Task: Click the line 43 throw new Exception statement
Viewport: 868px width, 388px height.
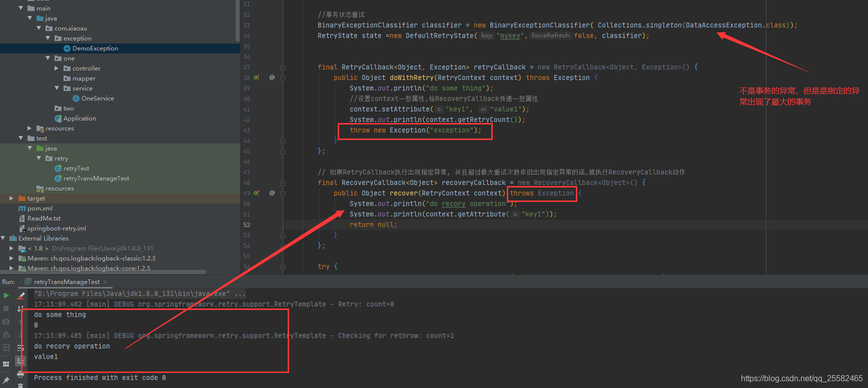Action: 415,130
